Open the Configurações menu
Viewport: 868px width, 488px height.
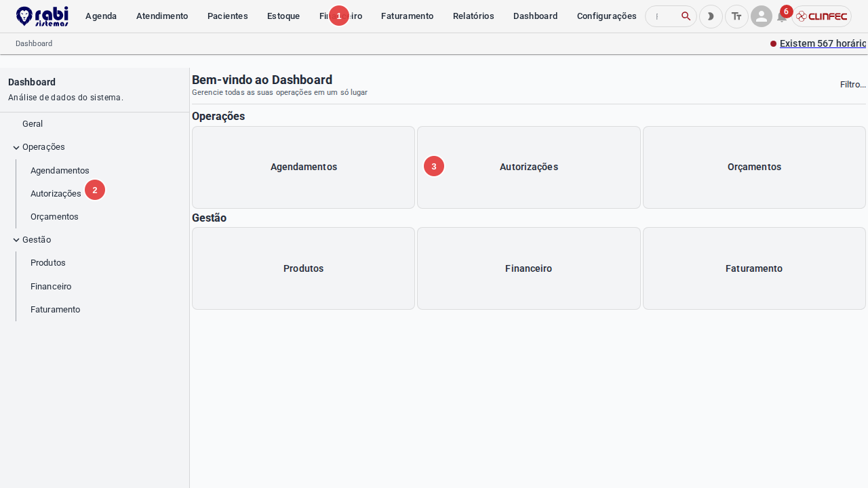(x=607, y=16)
